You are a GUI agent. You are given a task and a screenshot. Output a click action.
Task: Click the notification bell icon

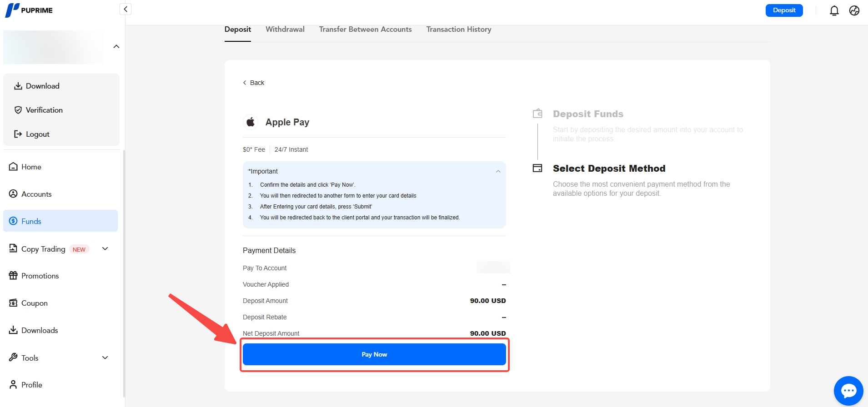834,10
